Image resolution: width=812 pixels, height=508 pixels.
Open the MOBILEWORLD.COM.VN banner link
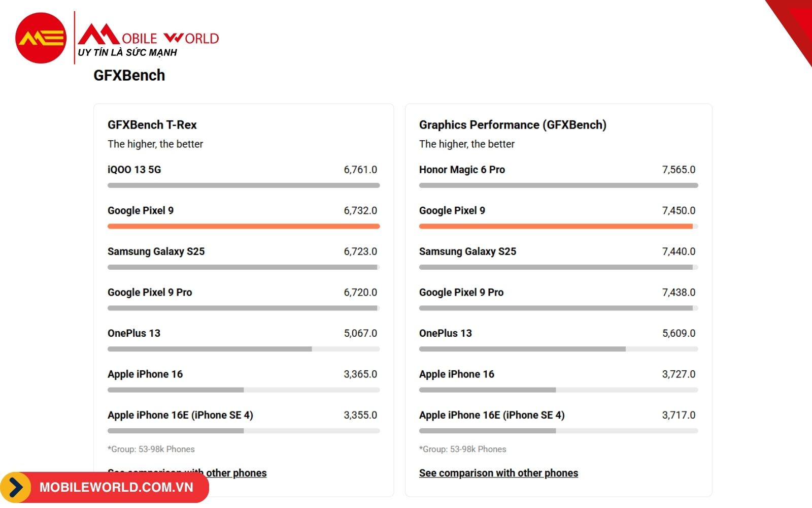[116, 488]
